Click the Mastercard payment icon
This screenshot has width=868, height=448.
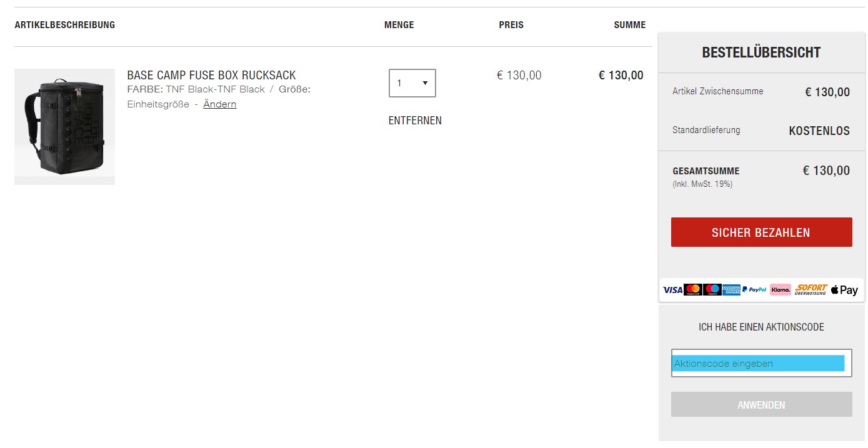click(x=692, y=290)
